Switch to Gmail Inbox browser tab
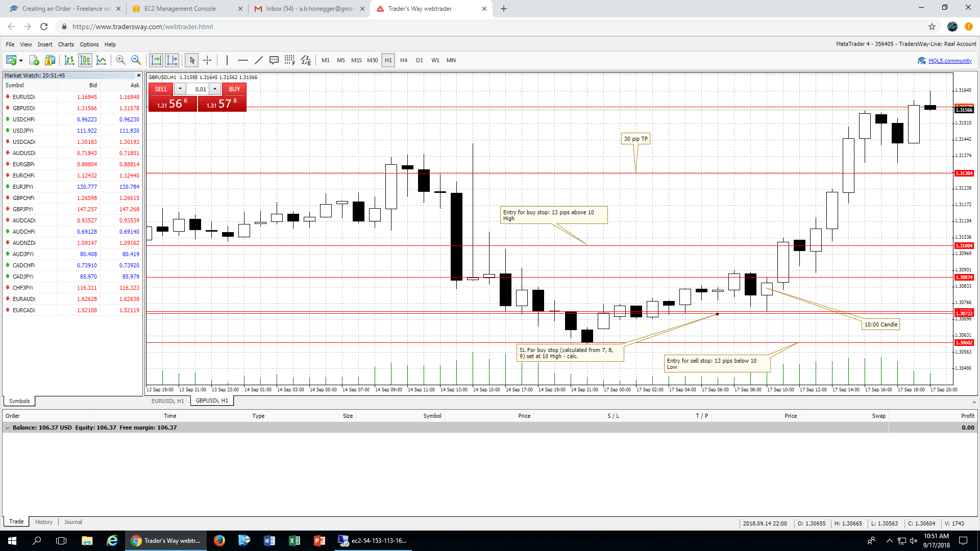 pyautogui.click(x=309, y=9)
